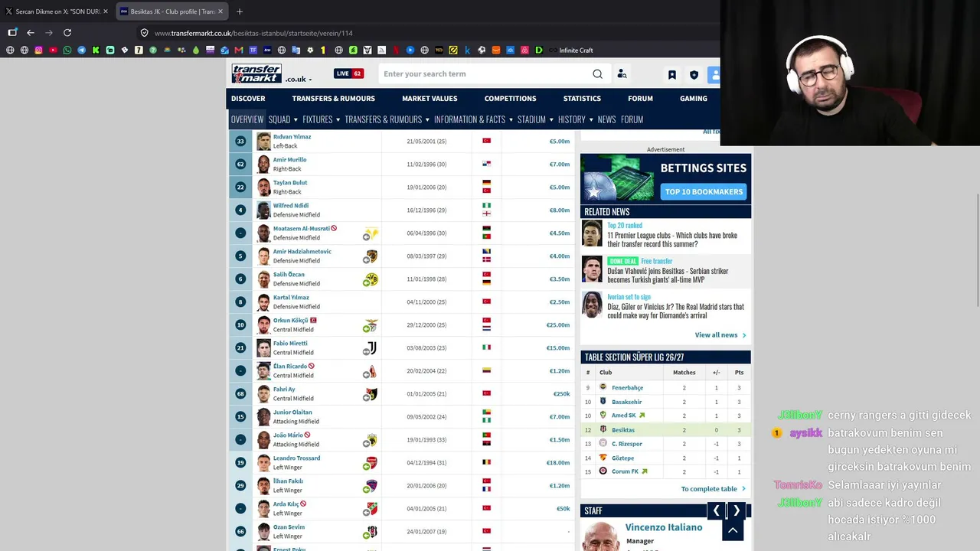Open the Tab Actions menu button in the browser
Viewport: 980px width, 551px height.
(12, 33)
